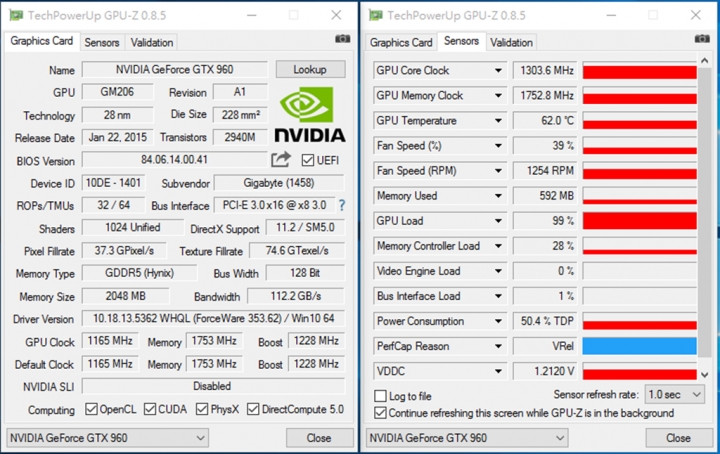Click the Subvendor Gigabyte (1458) field
Image resolution: width=720 pixels, height=454 pixels.
point(279,183)
